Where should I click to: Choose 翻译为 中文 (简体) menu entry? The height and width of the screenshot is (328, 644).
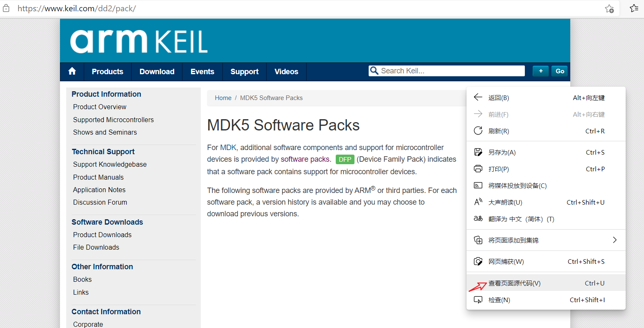point(546,219)
